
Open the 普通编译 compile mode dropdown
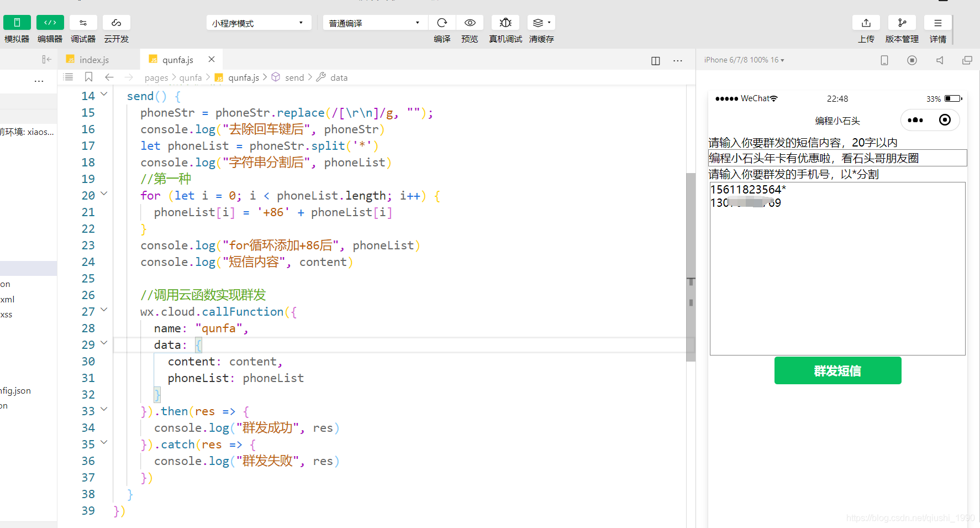click(x=375, y=23)
